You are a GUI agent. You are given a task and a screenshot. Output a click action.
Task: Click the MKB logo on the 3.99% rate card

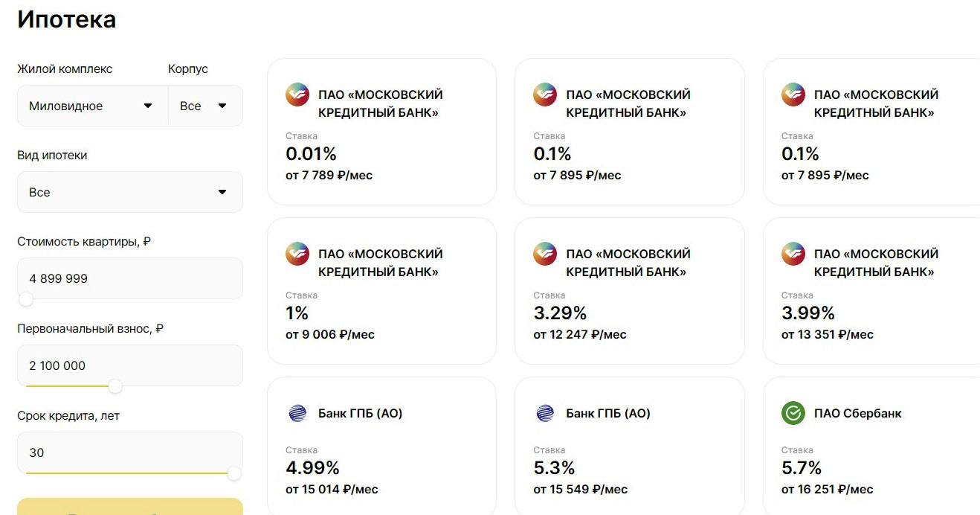point(793,255)
